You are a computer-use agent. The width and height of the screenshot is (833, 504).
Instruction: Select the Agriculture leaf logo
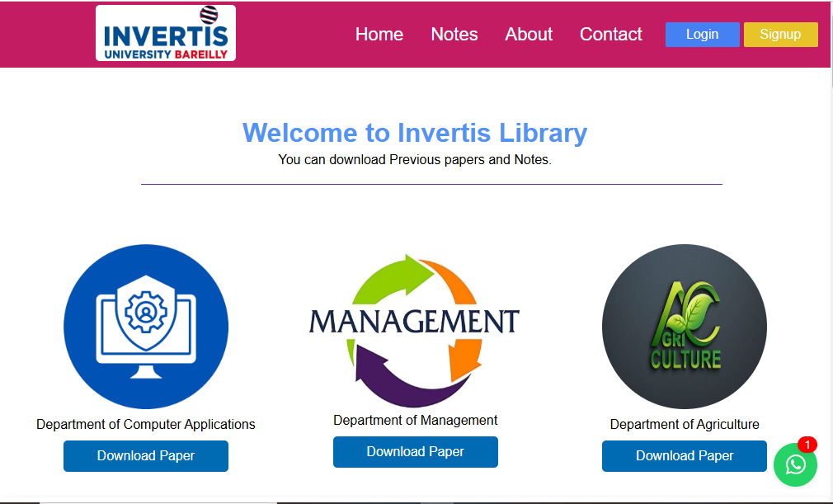click(685, 327)
